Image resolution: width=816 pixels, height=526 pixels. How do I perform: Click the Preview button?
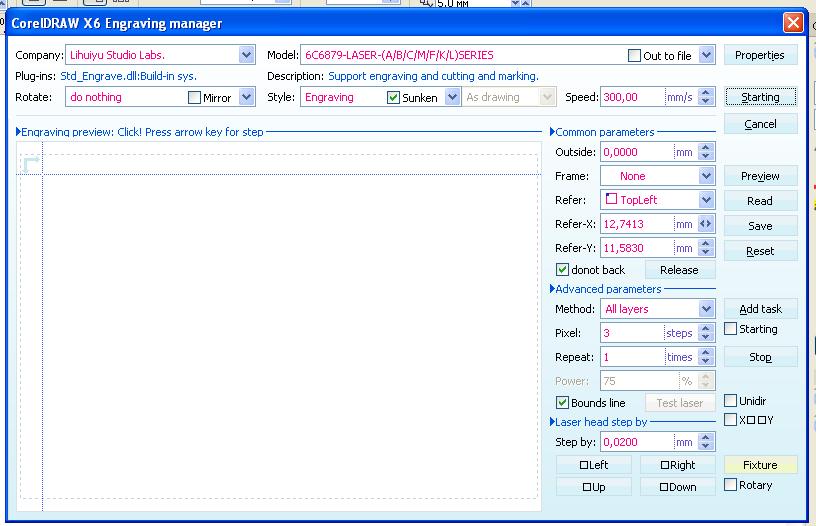(760, 176)
